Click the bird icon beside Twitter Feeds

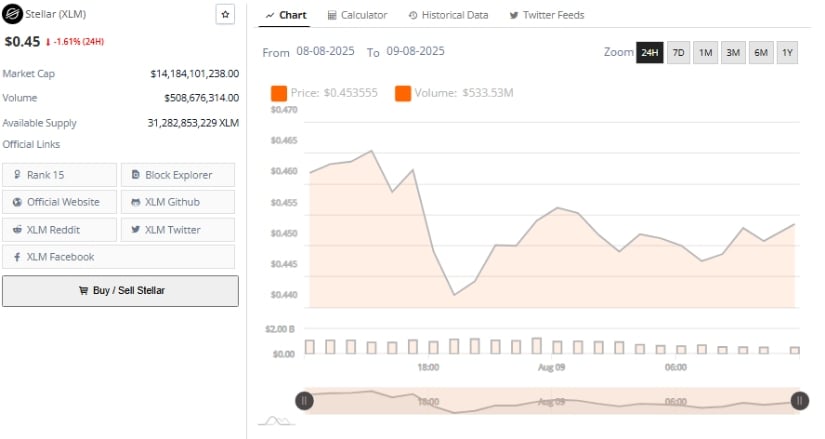(x=514, y=15)
